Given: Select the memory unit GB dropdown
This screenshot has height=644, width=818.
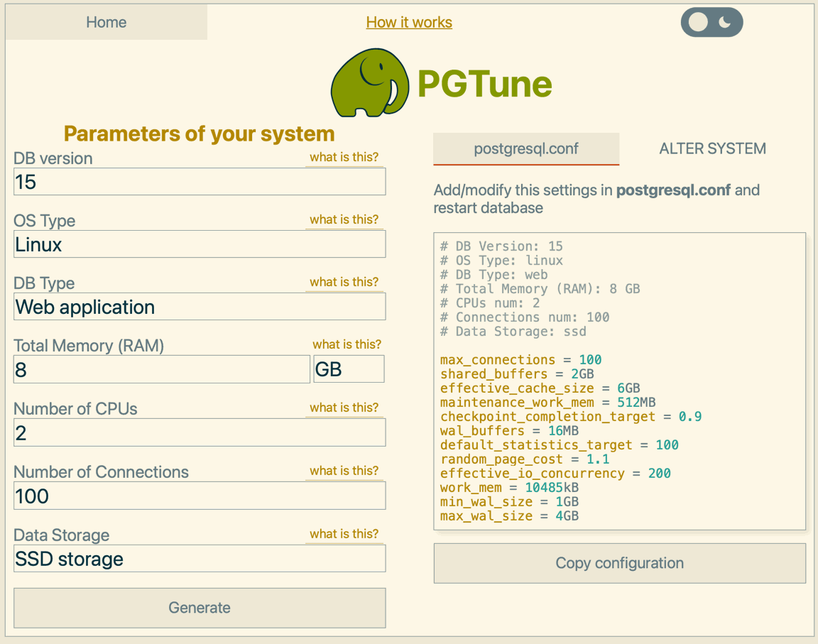Looking at the screenshot, I should 349,369.
